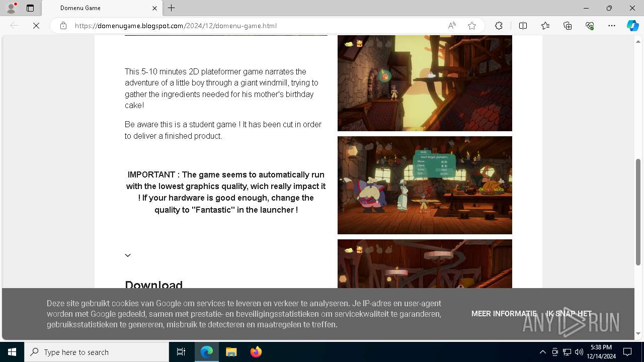Open the windmill exterior screenshot
Screen dimensions: 644x362
(x=425, y=83)
